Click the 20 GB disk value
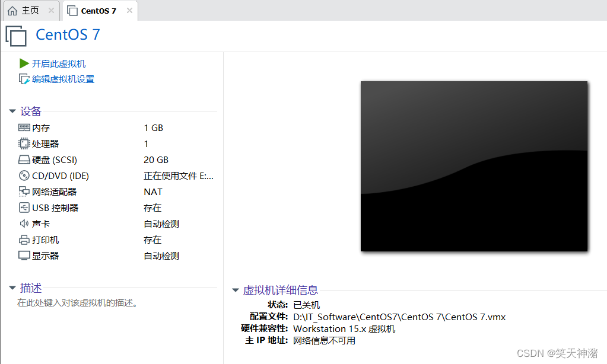 click(x=156, y=159)
